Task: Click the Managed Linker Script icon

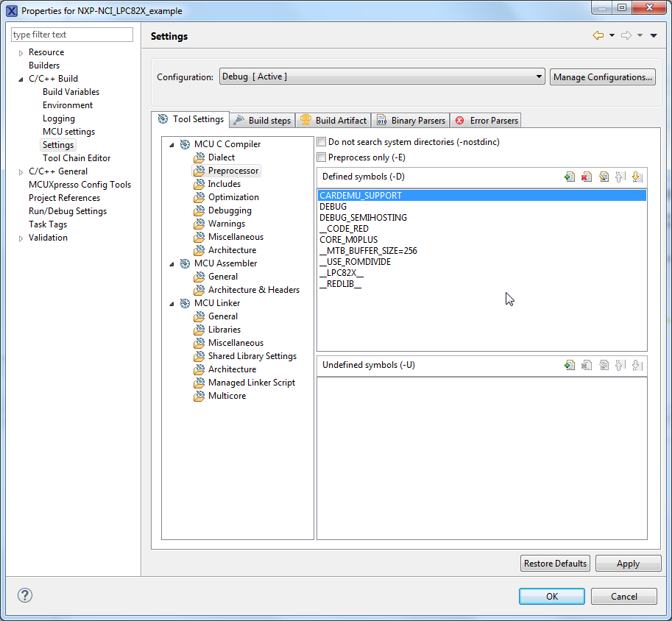Action: click(199, 383)
